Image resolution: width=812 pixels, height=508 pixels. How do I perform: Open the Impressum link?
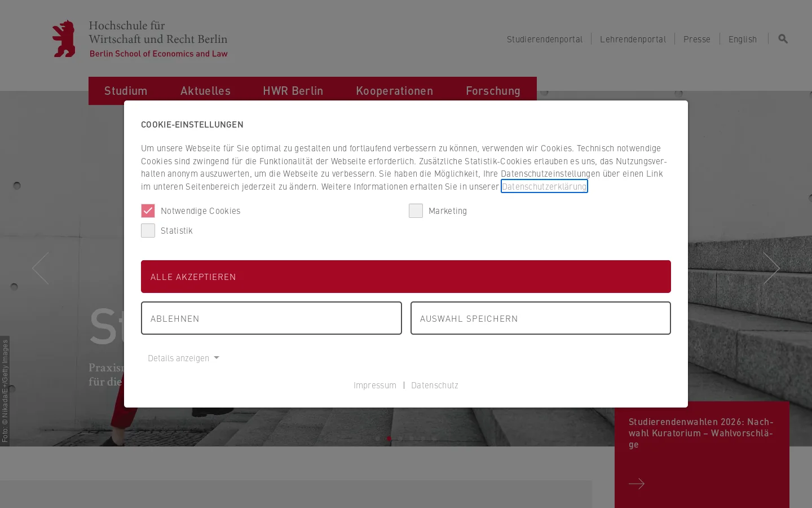[x=375, y=385]
